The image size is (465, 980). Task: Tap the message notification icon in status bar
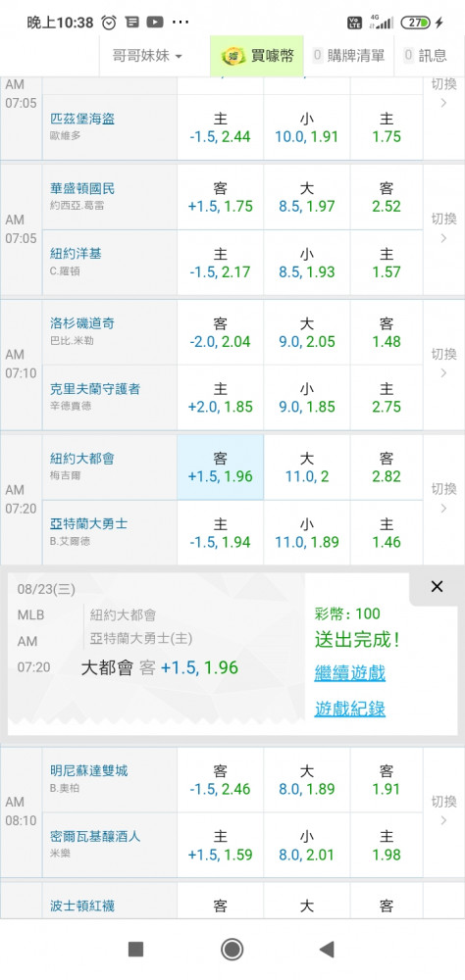pyautogui.click(x=132, y=23)
